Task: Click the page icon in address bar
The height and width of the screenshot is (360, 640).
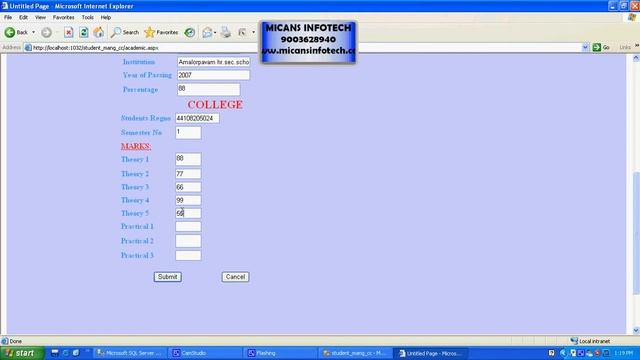Action: (x=28, y=48)
